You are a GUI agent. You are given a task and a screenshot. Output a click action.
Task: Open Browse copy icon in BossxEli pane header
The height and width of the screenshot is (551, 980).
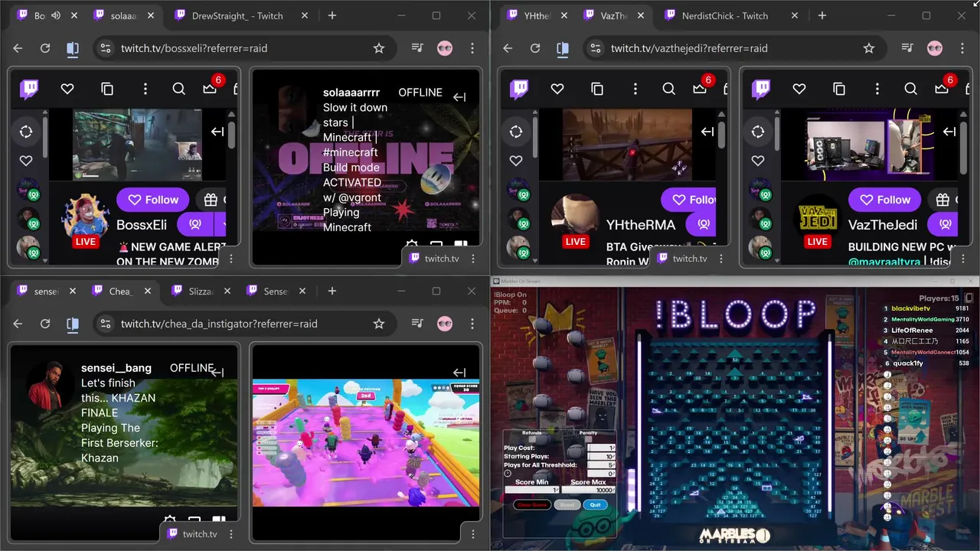coord(107,90)
